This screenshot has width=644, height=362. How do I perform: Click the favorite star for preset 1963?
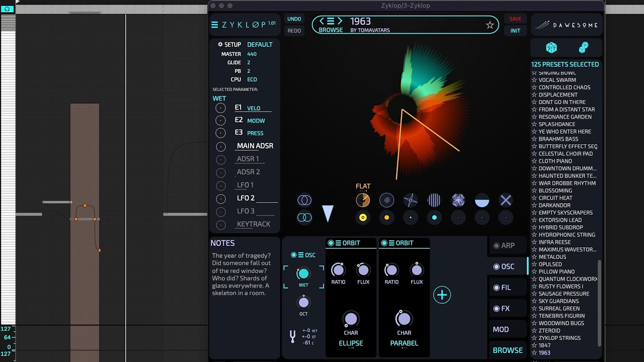click(490, 25)
